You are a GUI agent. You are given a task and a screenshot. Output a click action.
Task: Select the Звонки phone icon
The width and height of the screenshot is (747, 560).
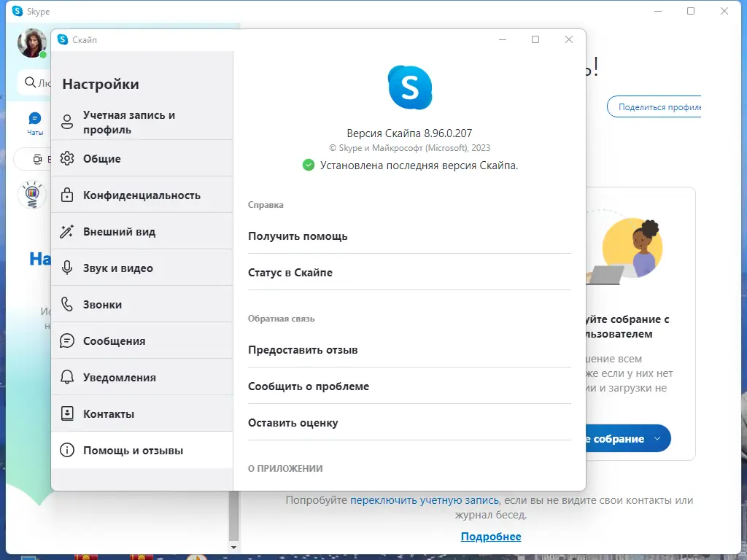point(68,304)
